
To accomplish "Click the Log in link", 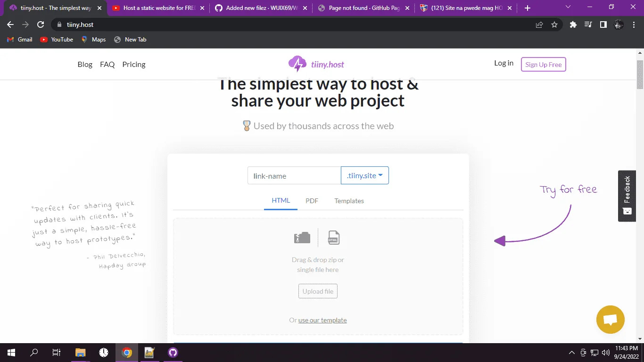I will (x=504, y=63).
